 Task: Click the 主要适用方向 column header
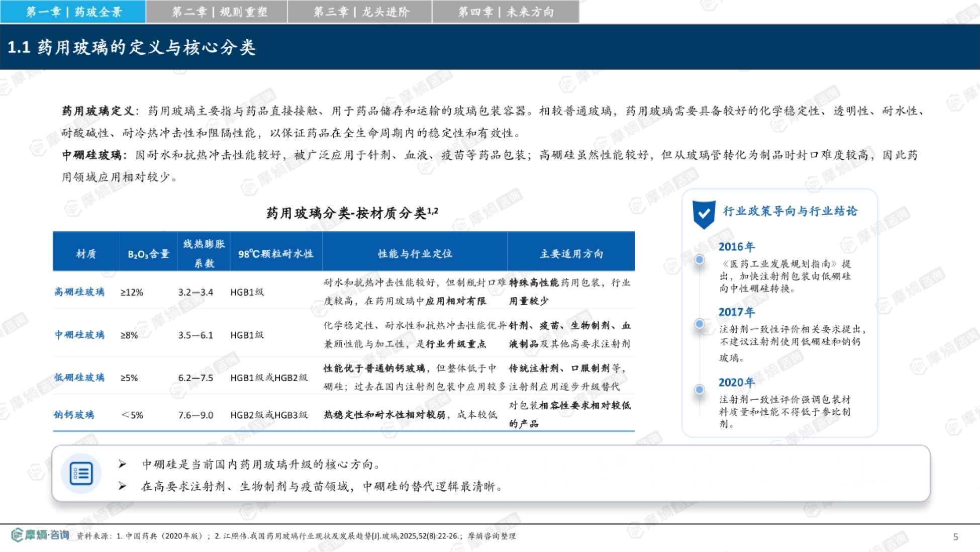pos(571,254)
